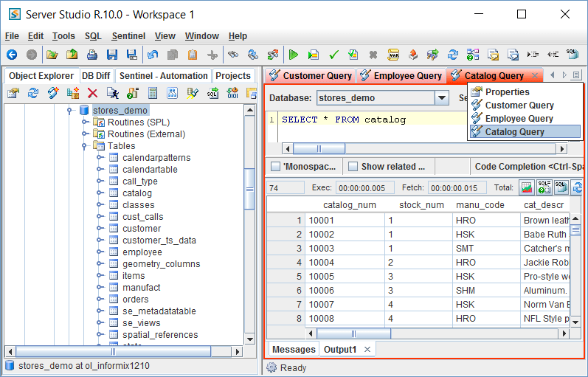
Task: Click the binoculars Find icon
Action: pyautogui.click(x=233, y=55)
